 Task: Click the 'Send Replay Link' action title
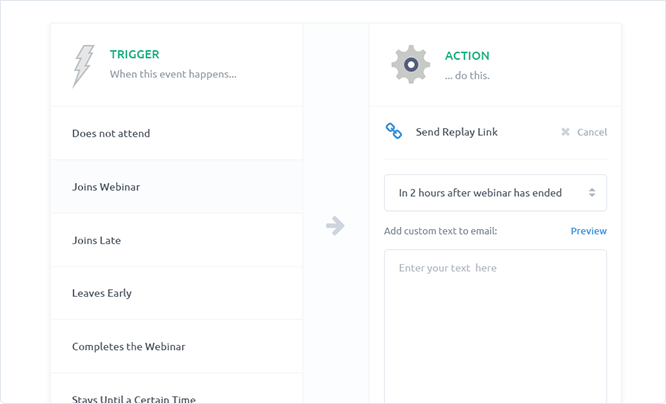click(457, 132)
